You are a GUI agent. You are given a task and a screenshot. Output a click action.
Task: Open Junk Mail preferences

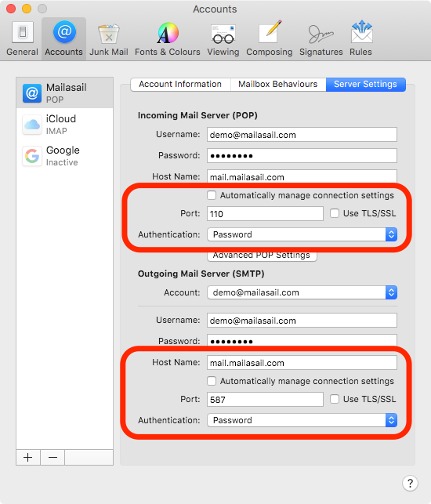tap(109, 39)
